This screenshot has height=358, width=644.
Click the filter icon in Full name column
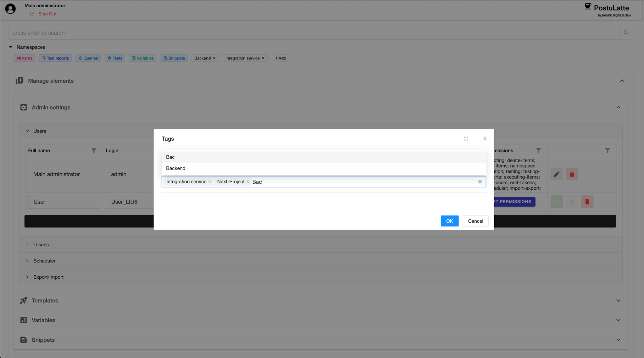94,150
